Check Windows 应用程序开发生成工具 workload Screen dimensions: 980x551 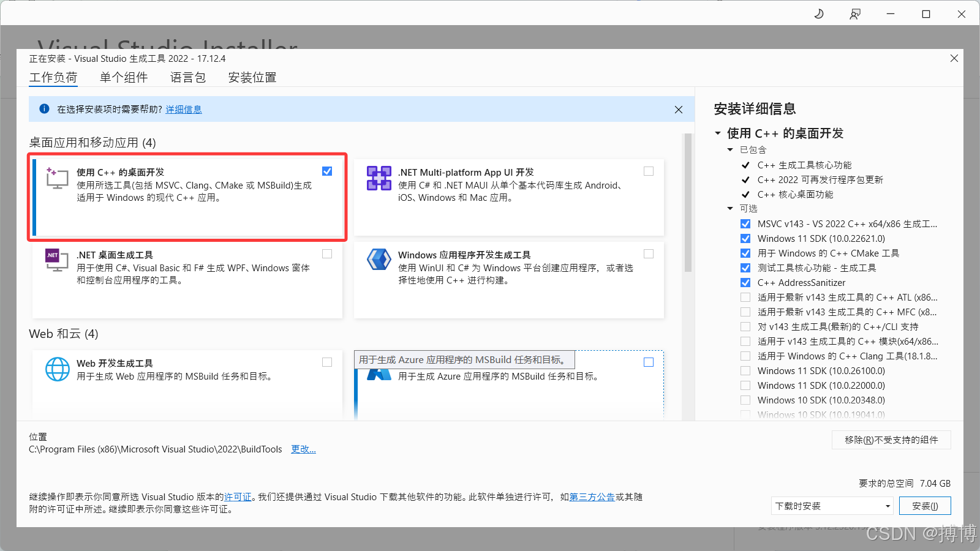[649, 254]
